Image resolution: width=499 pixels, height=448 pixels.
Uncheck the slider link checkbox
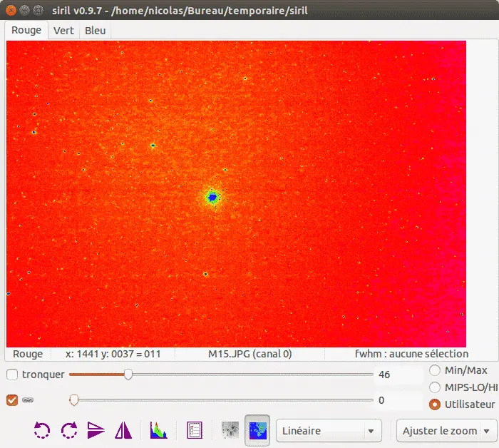[x=12, y=400]
